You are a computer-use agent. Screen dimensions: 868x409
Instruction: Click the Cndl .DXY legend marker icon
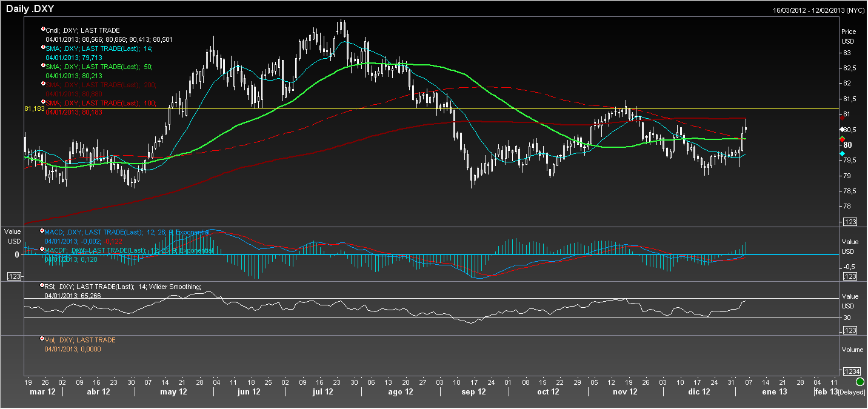(43, 29)
